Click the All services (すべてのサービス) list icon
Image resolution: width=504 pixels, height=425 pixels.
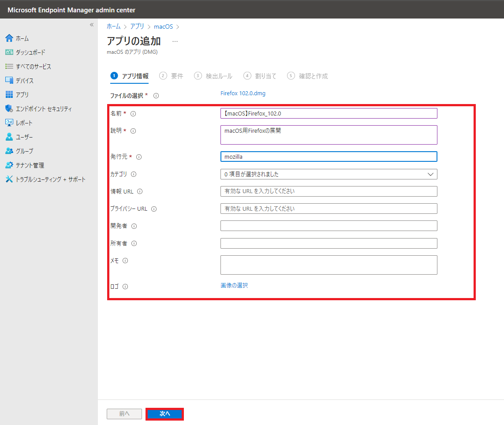9,66
